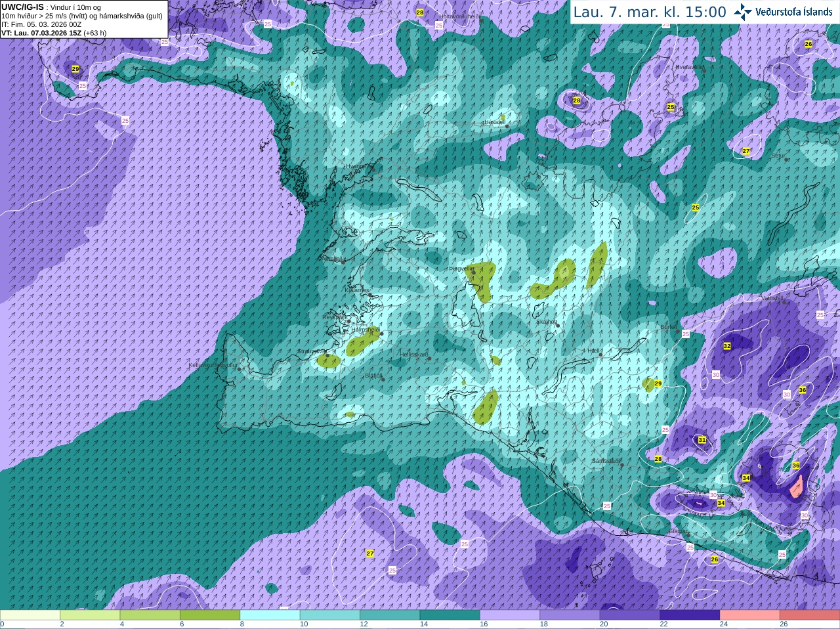Viewport: 840px width, 629px height.
Task: Click the Hveravellir station label
Action: tap(690, 66)
